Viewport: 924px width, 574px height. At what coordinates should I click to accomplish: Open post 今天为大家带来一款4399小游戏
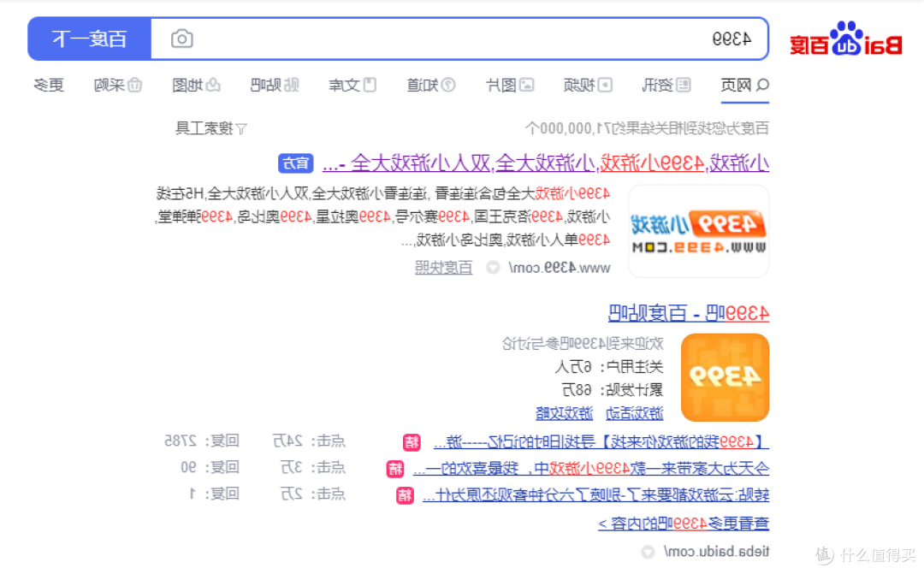click(x=591, y=469)
